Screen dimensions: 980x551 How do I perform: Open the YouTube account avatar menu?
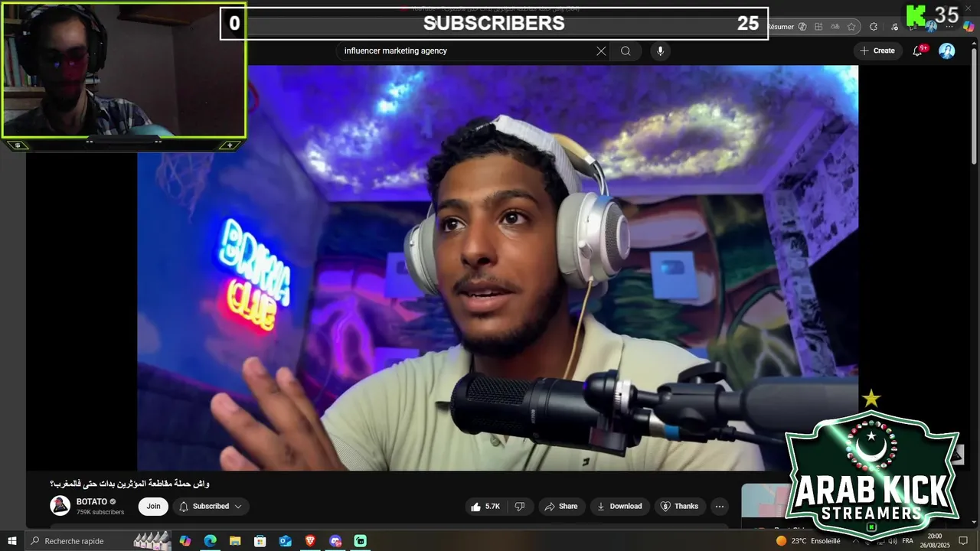tap(947, 51)
